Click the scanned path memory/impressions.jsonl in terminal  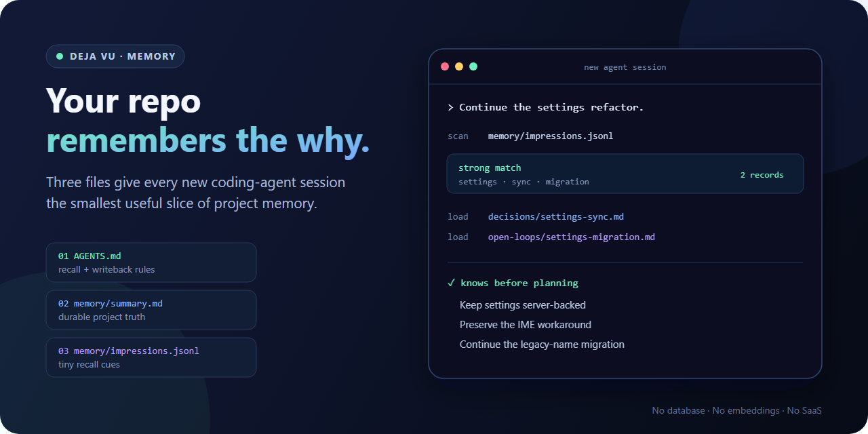click(551, 136)
